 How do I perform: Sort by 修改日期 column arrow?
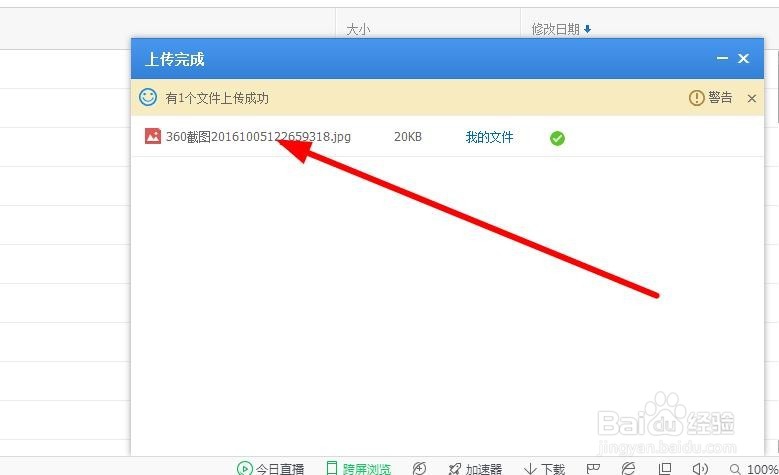coord(587,29)
